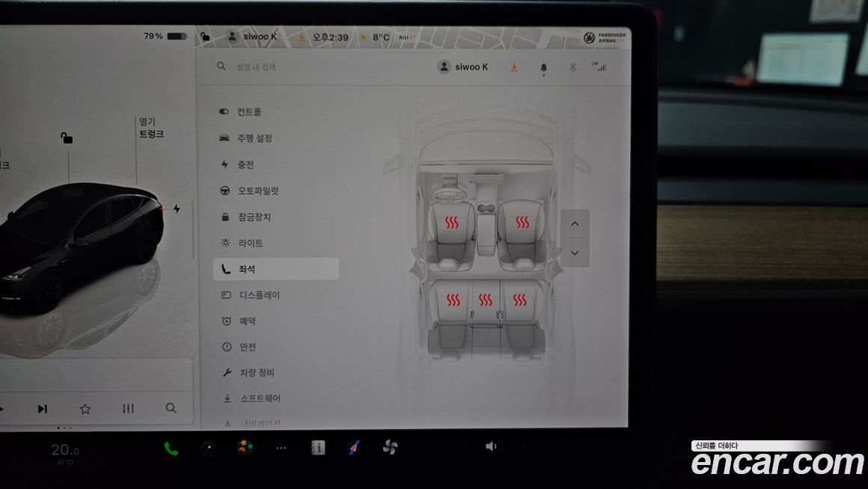Toggle the front right seat heater
This screenshot has height=489, width=868.
point(522,222)
